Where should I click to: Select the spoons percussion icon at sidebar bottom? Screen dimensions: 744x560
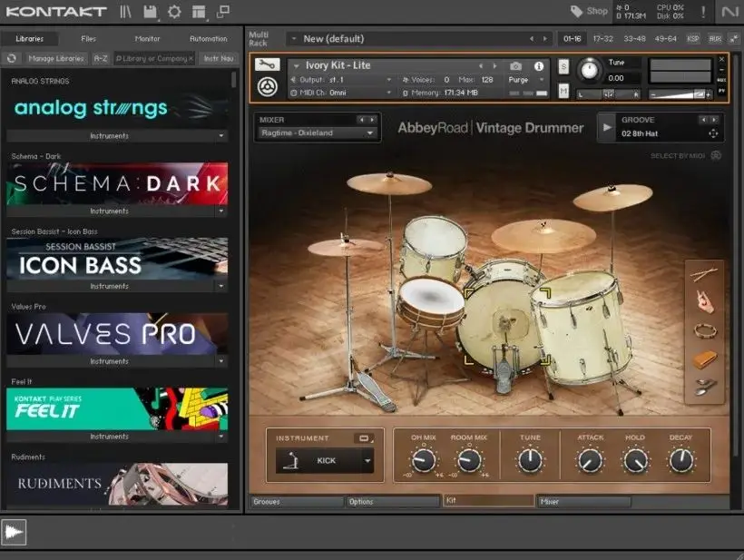click(x=705, y=387)
